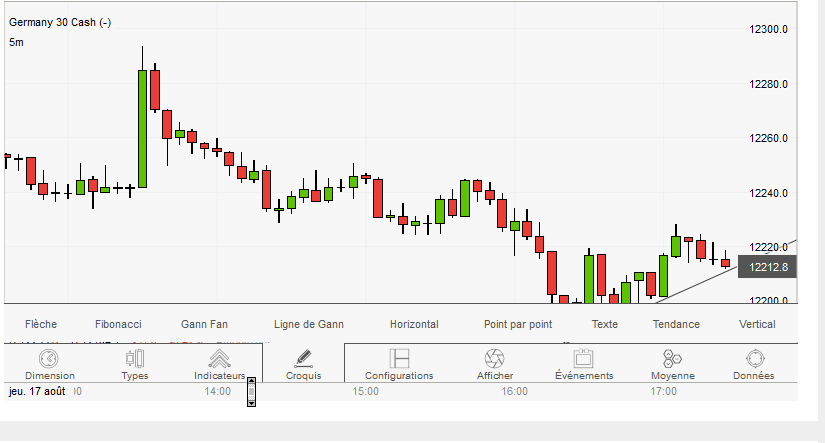Click the 12212.8 current price label
Viewport: 825px width, 443px height.
tap(767, 267)
